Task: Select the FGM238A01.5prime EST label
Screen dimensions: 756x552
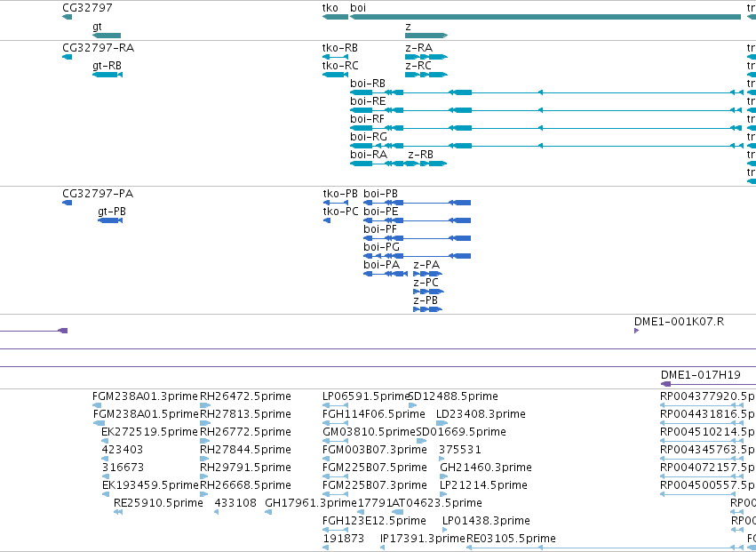Action: [146, 414]
